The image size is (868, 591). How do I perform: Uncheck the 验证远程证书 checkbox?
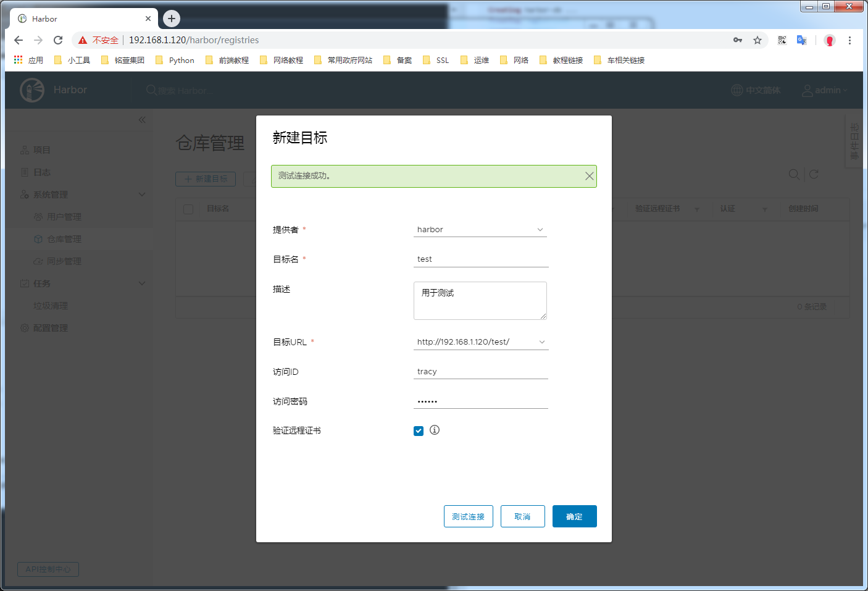tap(419, 431)
